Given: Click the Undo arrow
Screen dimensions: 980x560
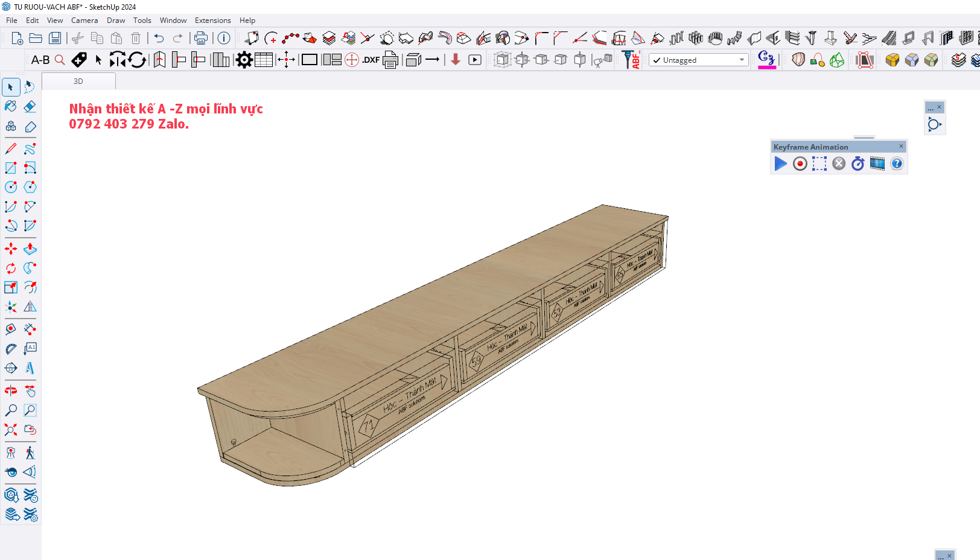Looking at the screenshot, I should coord(159,38).
